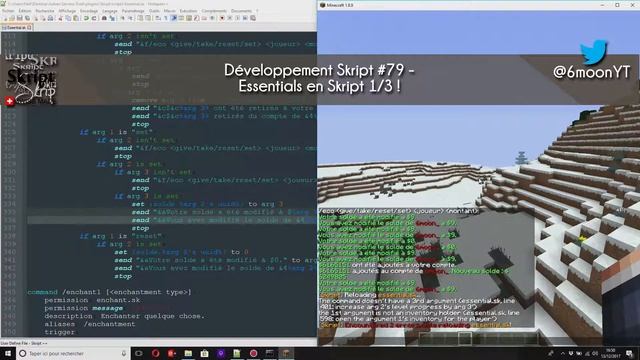Open Find with the binoculars icon
This screenshot has height=360, width=640.
pyautogui.click(x=104, y=18)
